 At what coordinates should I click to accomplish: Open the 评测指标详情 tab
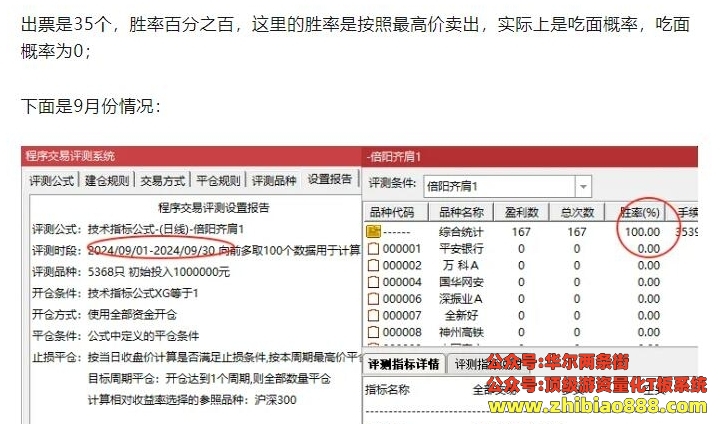click(x=403, y=364)
